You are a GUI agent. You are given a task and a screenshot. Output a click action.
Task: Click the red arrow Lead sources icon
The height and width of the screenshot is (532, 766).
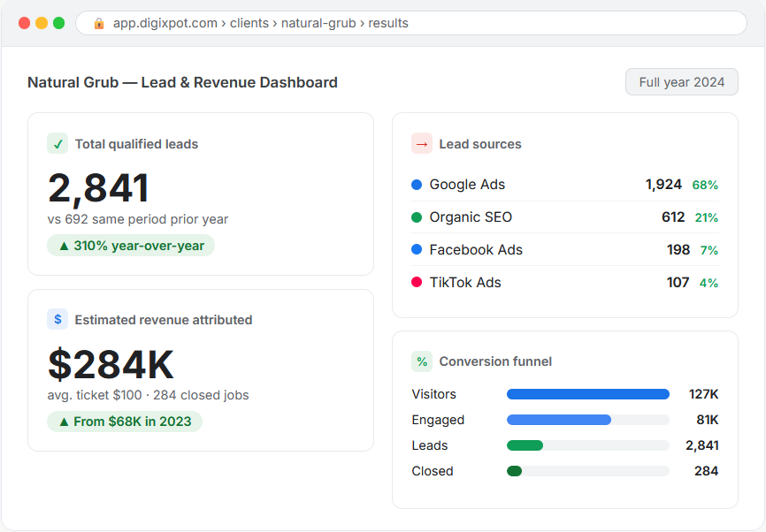(422, 143)
